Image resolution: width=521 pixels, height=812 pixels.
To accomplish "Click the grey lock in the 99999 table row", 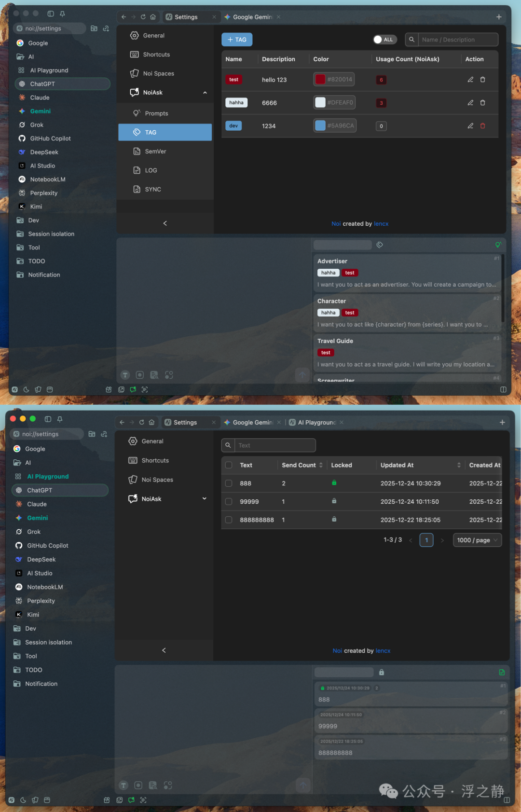I will click(334, 501).
